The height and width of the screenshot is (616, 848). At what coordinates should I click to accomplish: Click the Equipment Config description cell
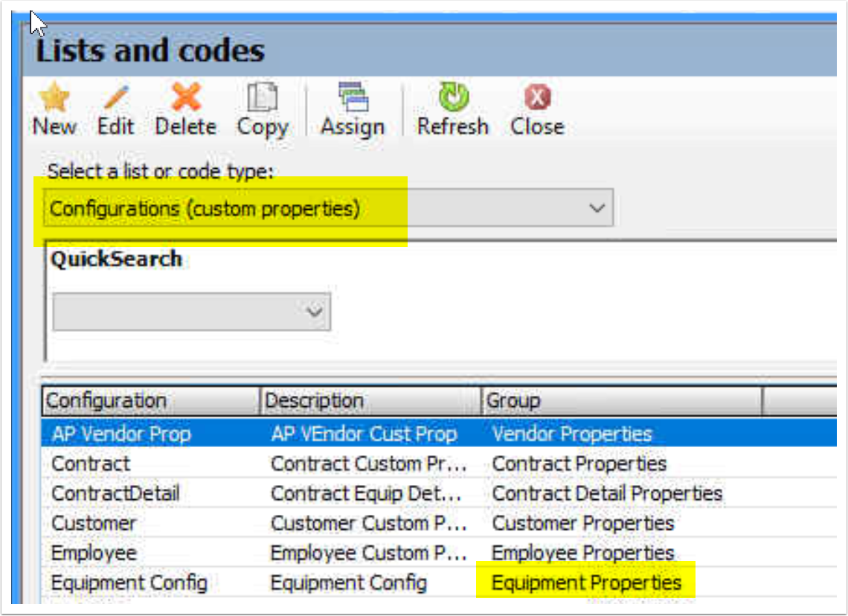pos(349,583)
